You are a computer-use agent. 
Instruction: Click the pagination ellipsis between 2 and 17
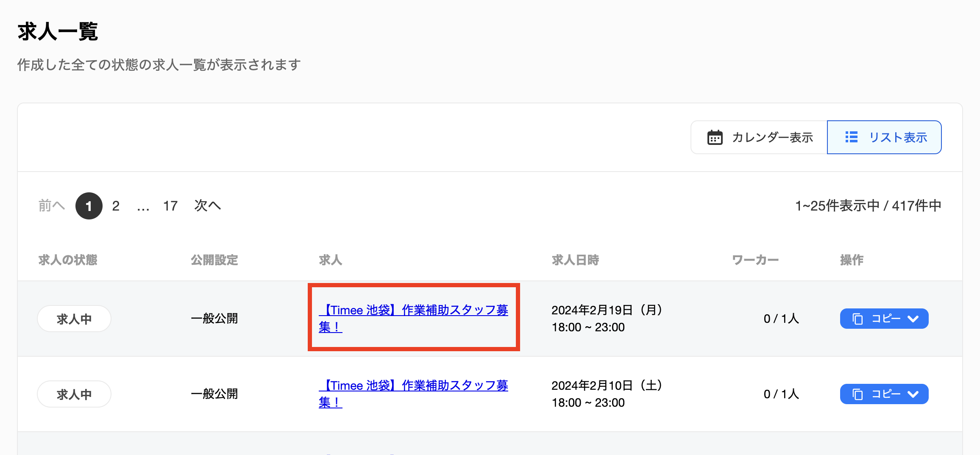(x=143, y=208)
